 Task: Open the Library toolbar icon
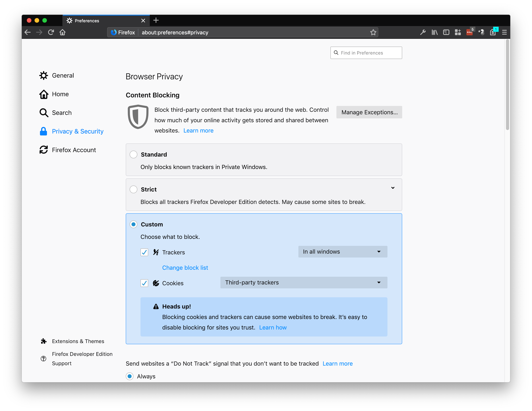434,32
